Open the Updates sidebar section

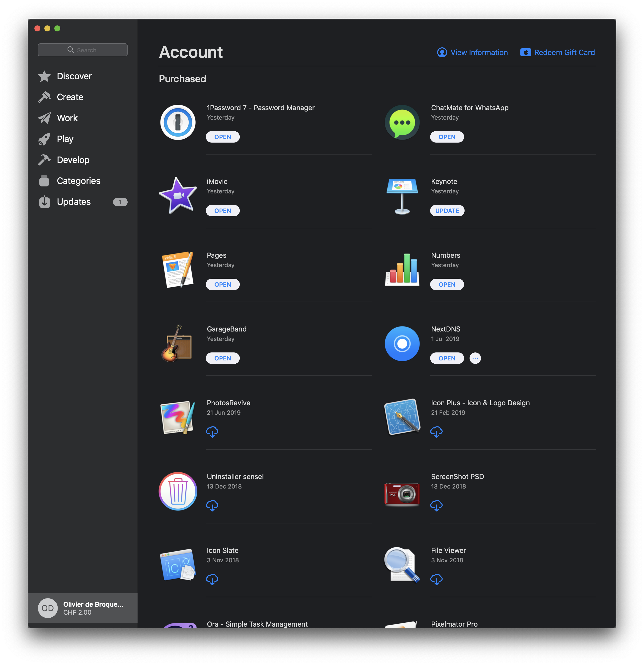tap(74, 202)
